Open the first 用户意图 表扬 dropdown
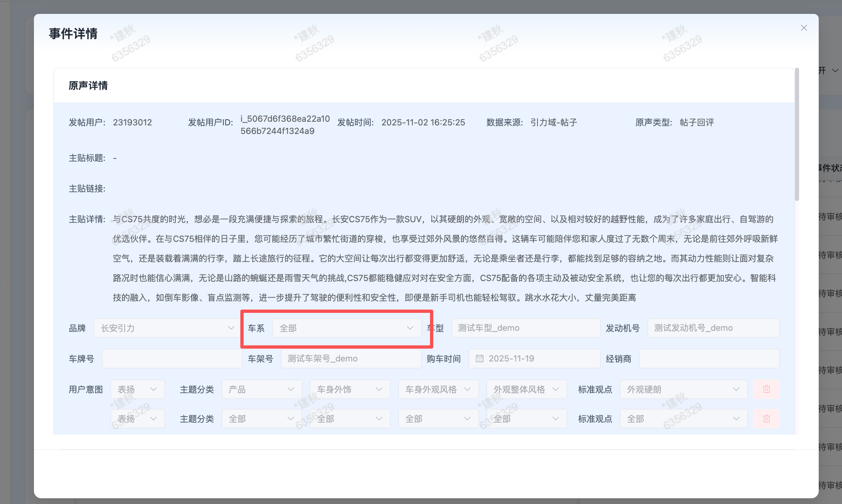The image size is (842, 504). pyautogui.click(x=137, y=389)
